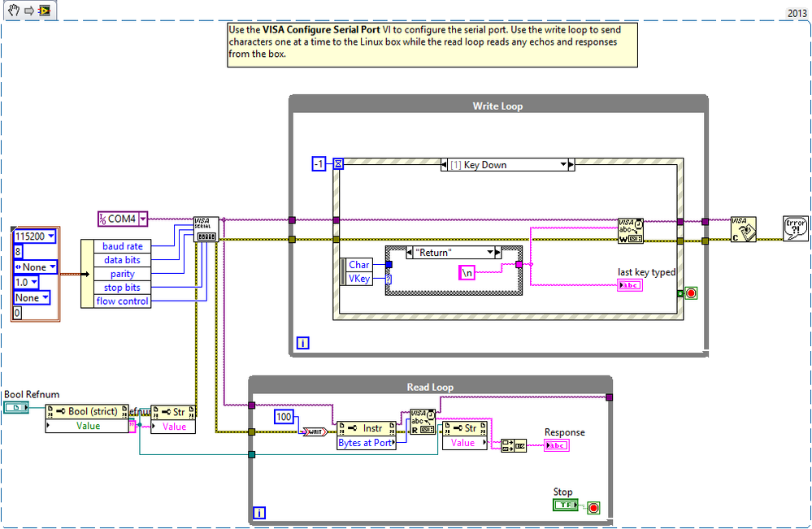Image resolution: width=812 pixels, height=529 pixels.
Task: Open the 1.0 stop bits dropdown
Action: pyautogui.click(x=34, y=282)
